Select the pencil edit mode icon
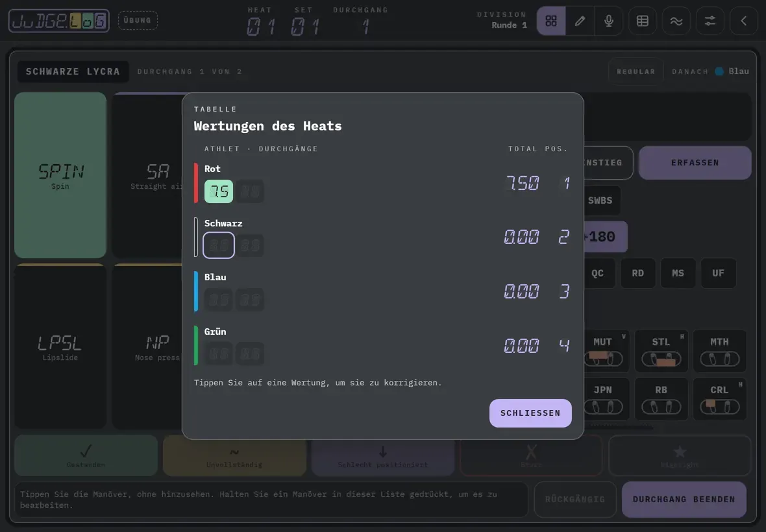 tap(580, 21)
